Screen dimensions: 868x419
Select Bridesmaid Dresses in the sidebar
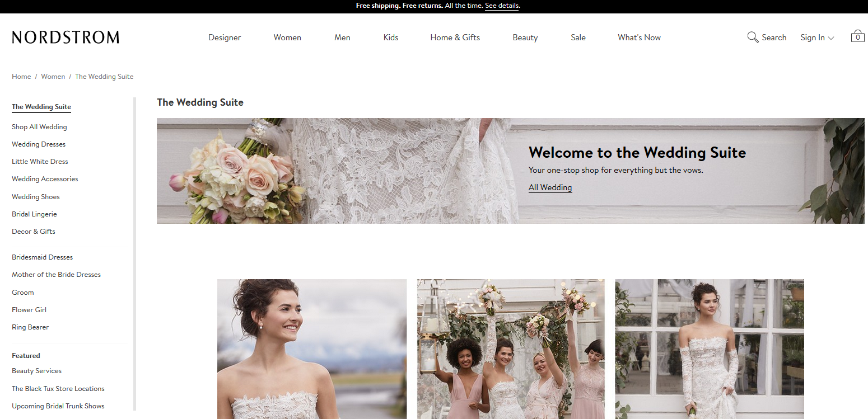(x=42, y=257)
